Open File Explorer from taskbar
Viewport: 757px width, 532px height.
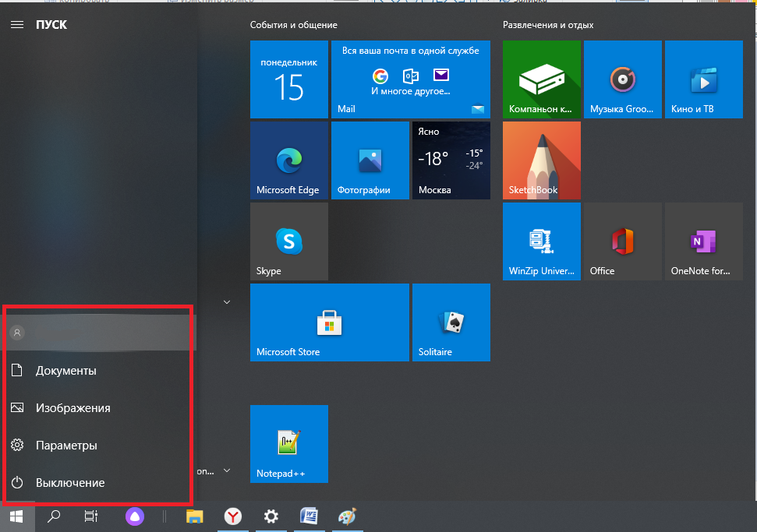pos(195,516)
